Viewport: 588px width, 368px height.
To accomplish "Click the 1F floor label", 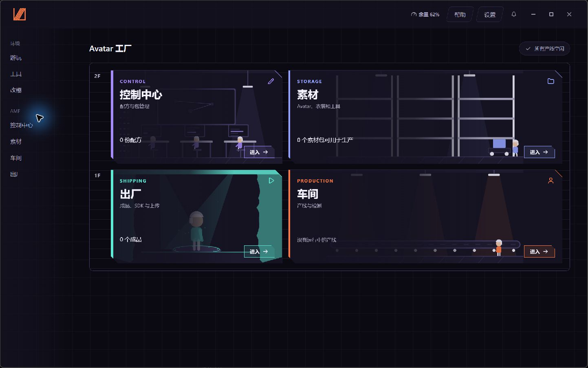I will tap(97, 175).
